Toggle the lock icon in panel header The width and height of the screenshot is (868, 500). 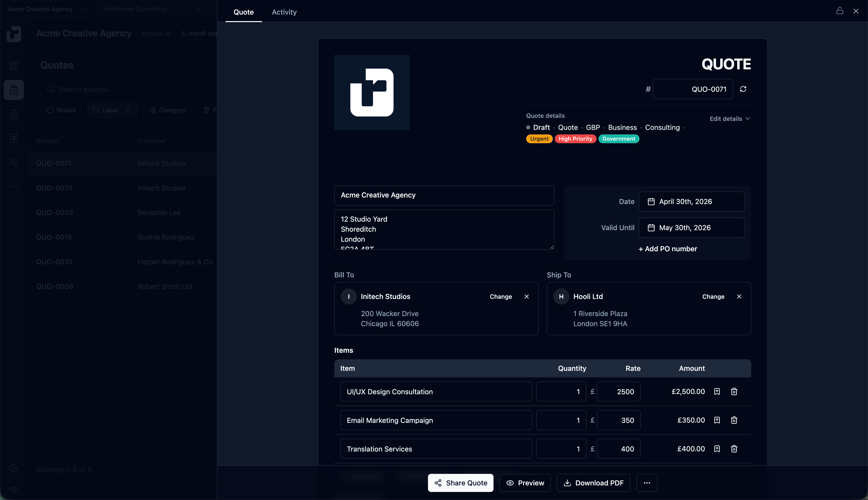840,11
